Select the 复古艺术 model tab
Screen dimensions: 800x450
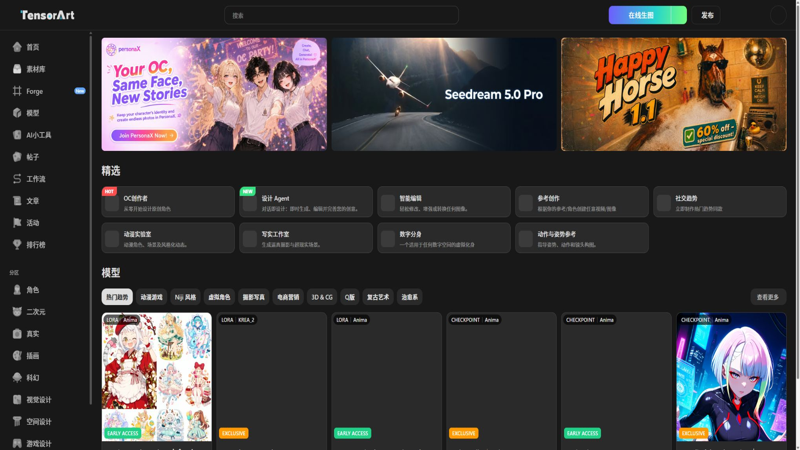pos(378,297)
